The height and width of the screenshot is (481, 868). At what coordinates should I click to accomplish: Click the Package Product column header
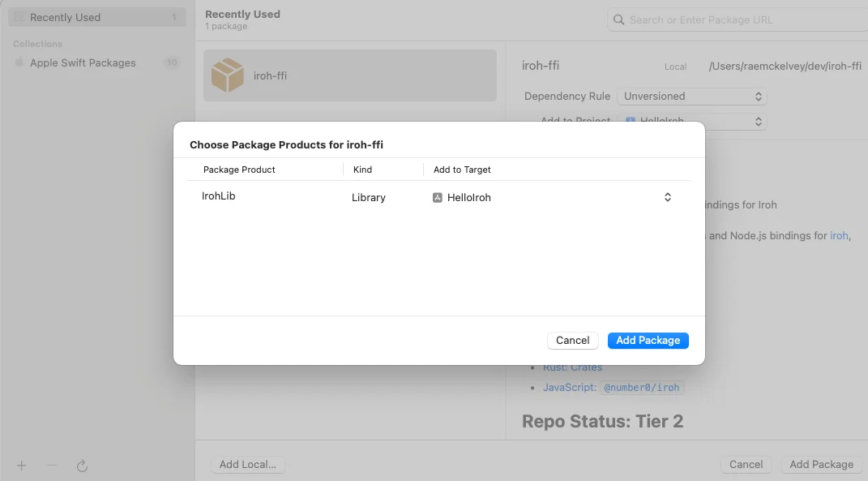239,170
